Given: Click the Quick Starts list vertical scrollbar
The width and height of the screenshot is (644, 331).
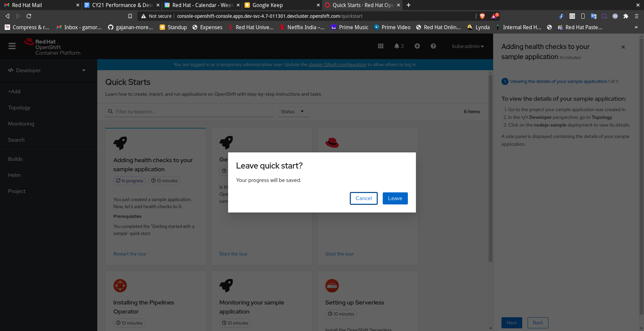Looking at the screenshot, I should pyautogui.click(x=491, y=168).
